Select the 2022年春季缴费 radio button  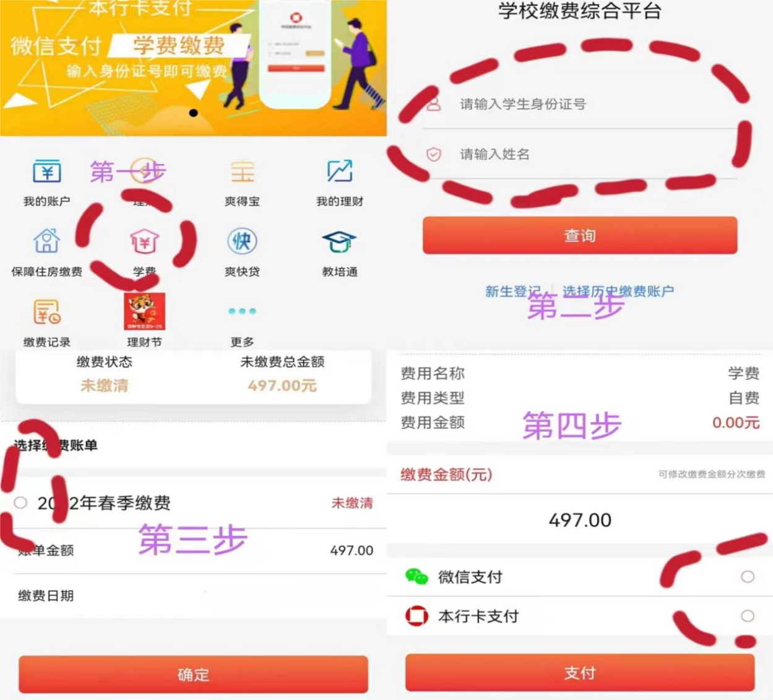point(20,503)
